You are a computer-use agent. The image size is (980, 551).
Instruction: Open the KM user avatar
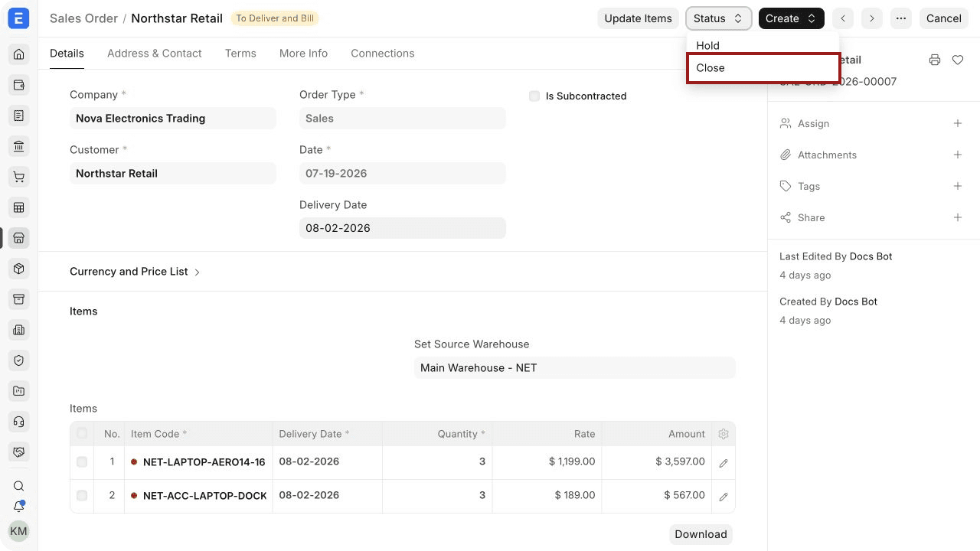point(18,531)
